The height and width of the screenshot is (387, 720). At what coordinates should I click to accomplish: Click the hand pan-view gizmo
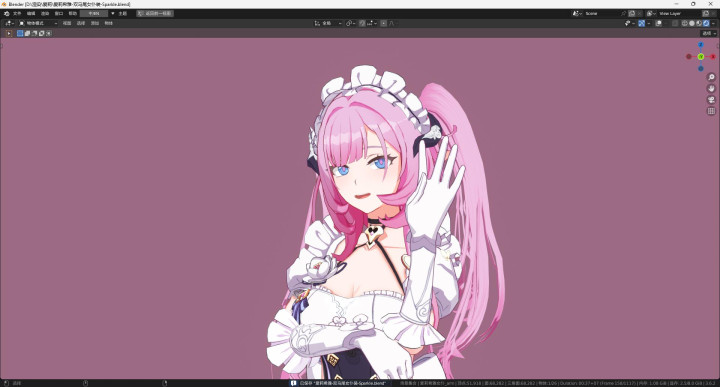tap(711, 88)
